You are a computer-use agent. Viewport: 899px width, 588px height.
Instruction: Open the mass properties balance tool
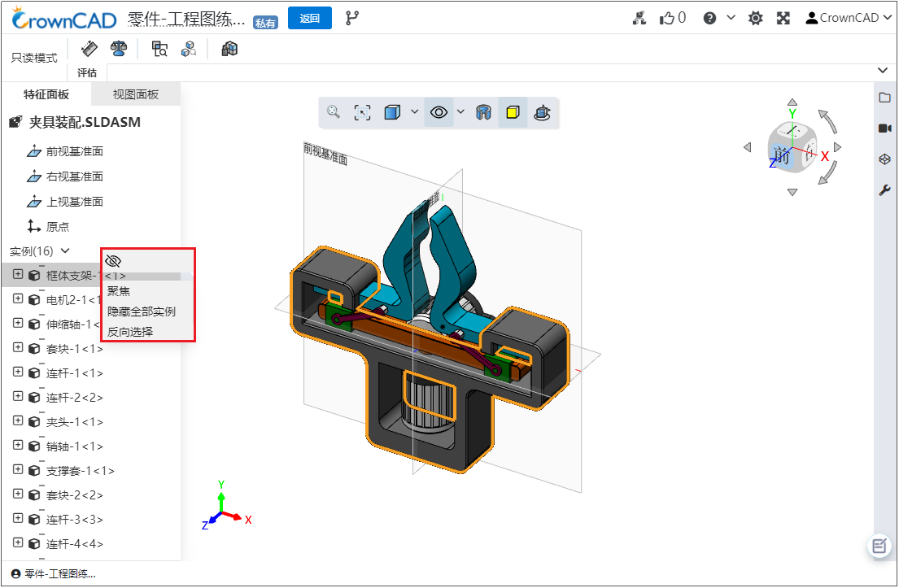pos(119,49)
